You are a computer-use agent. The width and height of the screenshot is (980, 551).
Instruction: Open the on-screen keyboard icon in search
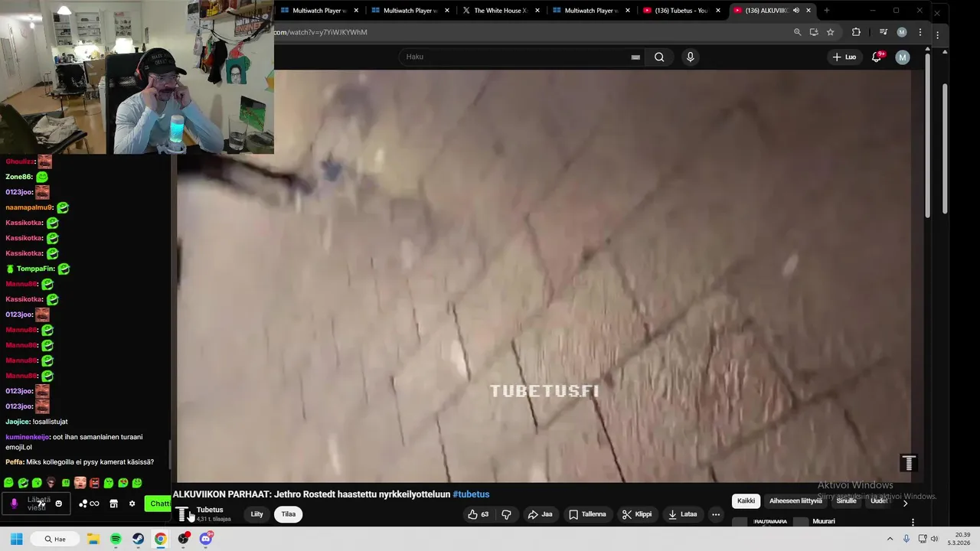[x=635, y=57]
